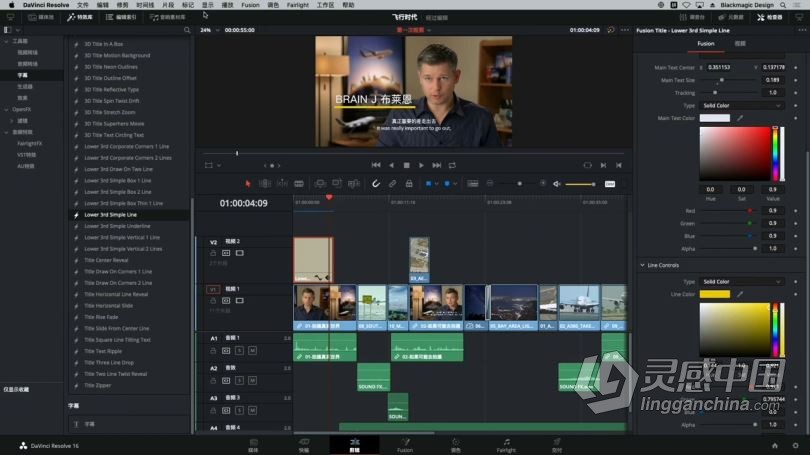
Task: Open the Fairlight menu in menu bar
Action: [x=298, y=5]
